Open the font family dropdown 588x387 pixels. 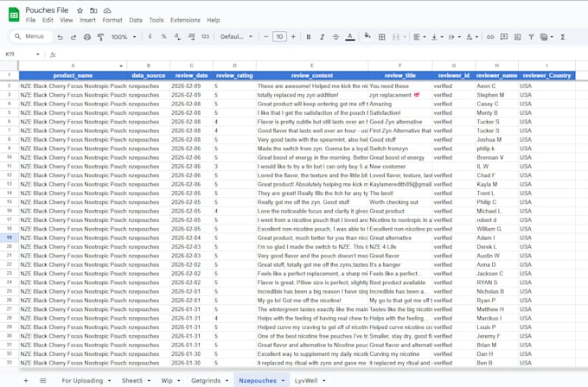coord(236,37)
